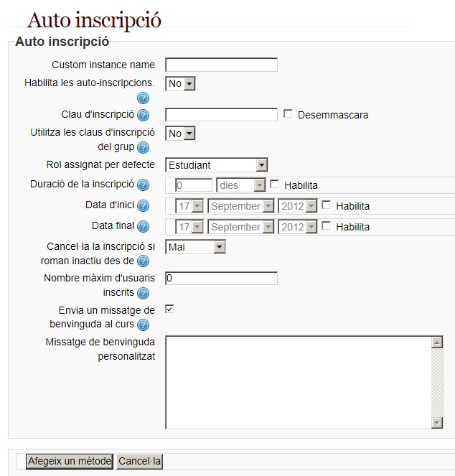Open Habilita les auto-inscripcions dropdown
Image resolution: width=455 pixels, height=476 pixels.
coord(180,83)
